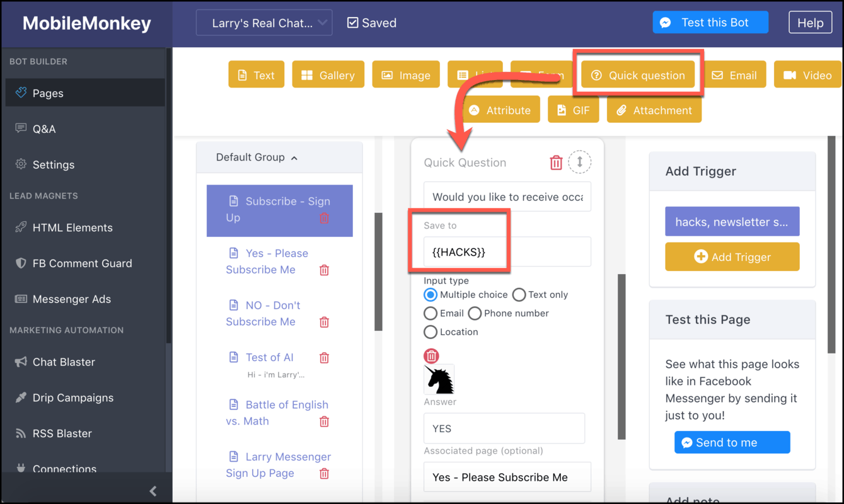
Task: Add a Gallery widget
Action: tap(328, 75)
